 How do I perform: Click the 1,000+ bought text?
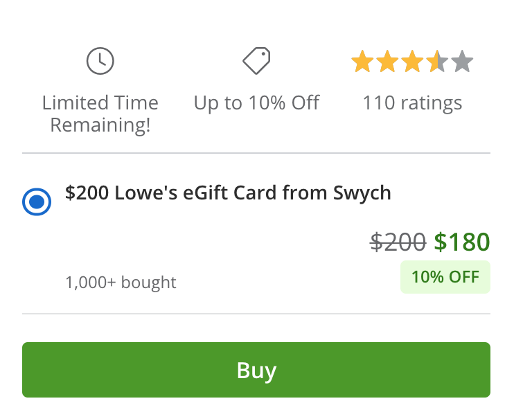click(x=121, y=282)
